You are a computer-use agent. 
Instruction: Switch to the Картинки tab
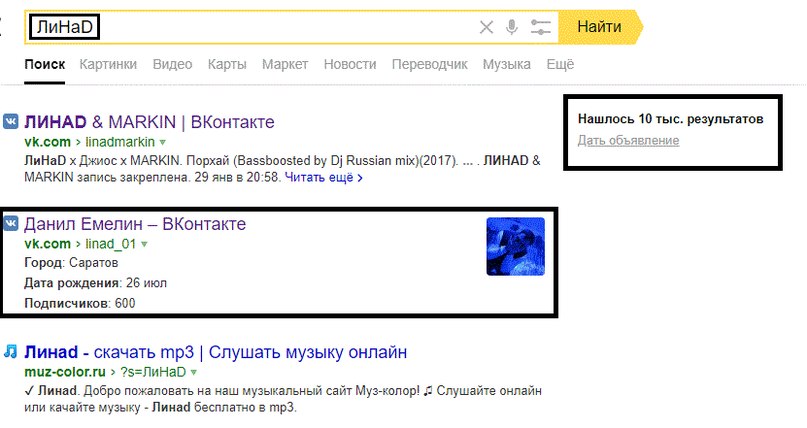pyautogui.click(x=108, y=64)
